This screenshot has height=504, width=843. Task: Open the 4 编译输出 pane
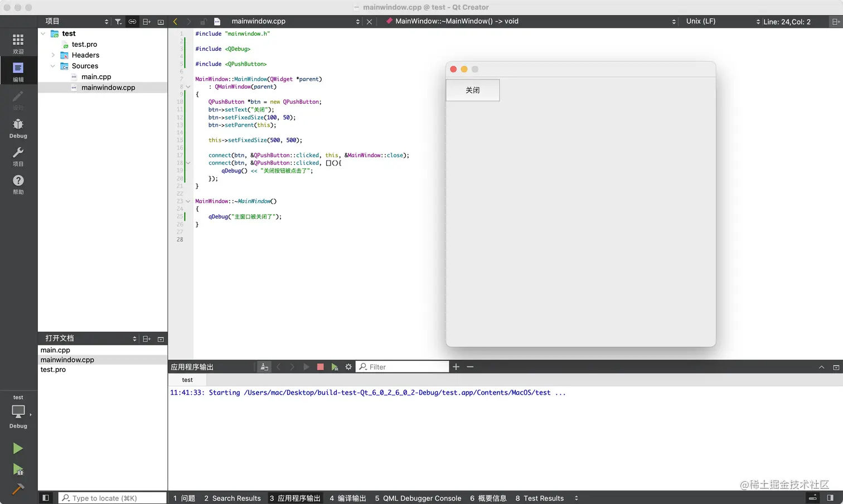(348, 498)
